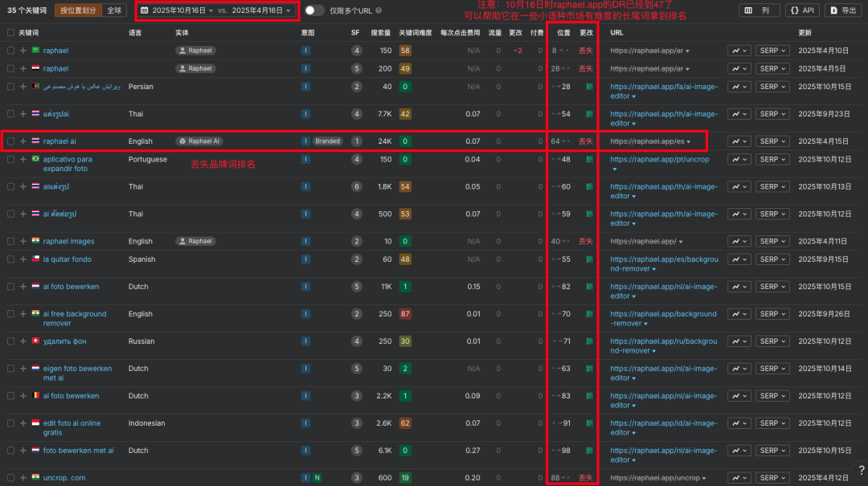Screen dimensions: 868x486
Task: Check the box for 'raphael ai' row
Action: coord(10,141)
